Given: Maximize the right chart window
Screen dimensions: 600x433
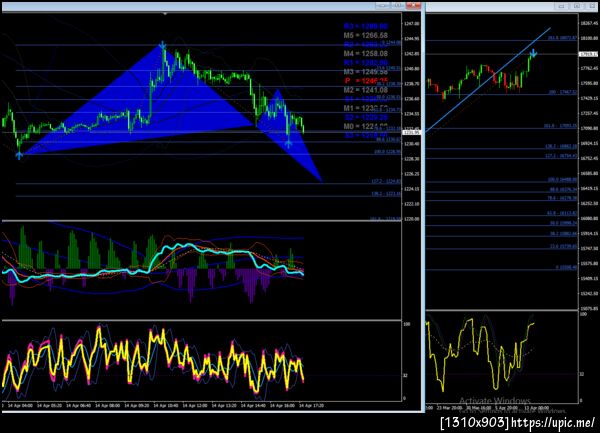Looking at the screenshot, I should point(577,6).
